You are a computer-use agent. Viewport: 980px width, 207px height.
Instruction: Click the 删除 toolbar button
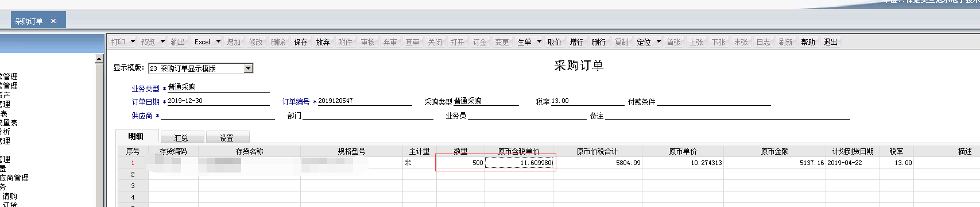(x=278, y=42)
